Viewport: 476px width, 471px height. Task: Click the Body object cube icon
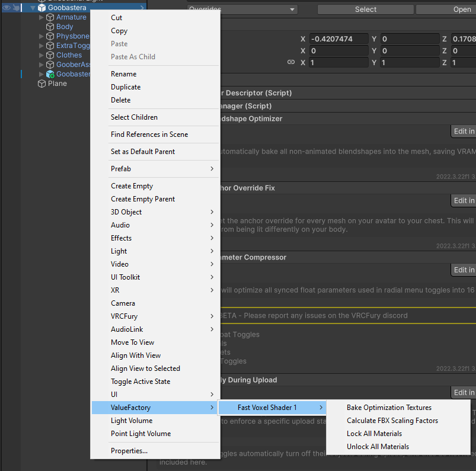50,27
